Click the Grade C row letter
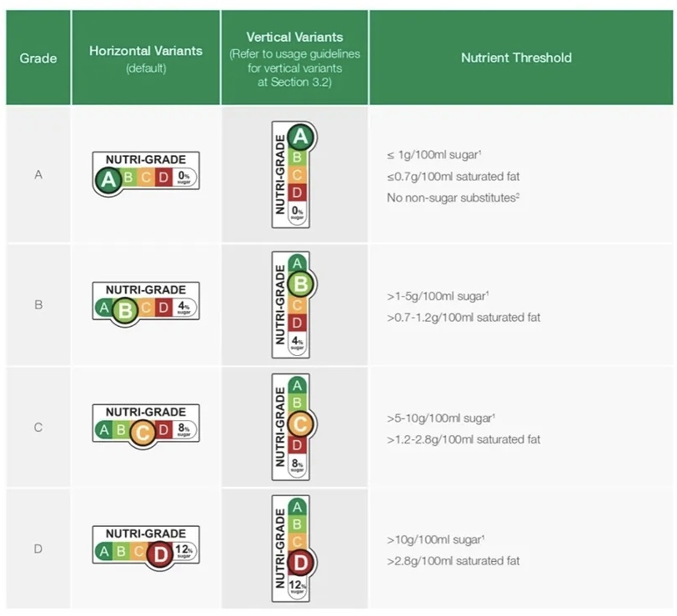 coord(38,428)
